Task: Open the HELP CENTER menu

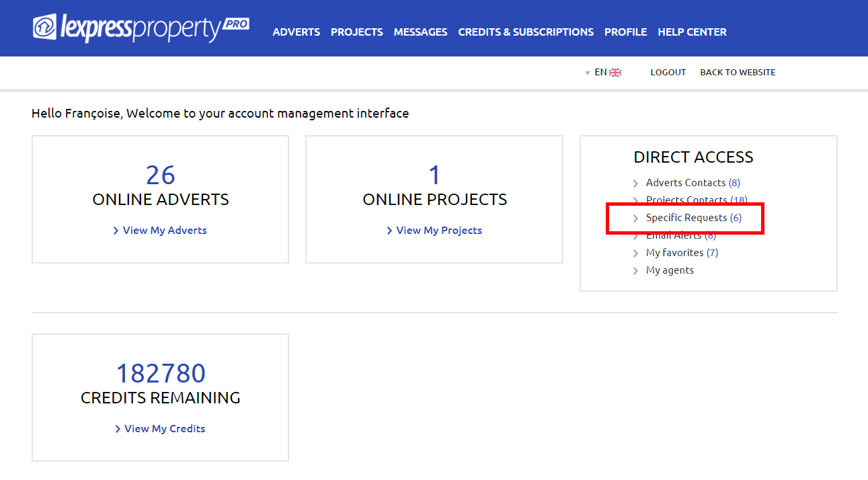Action: pyautogui.click(x=693, y=32)
